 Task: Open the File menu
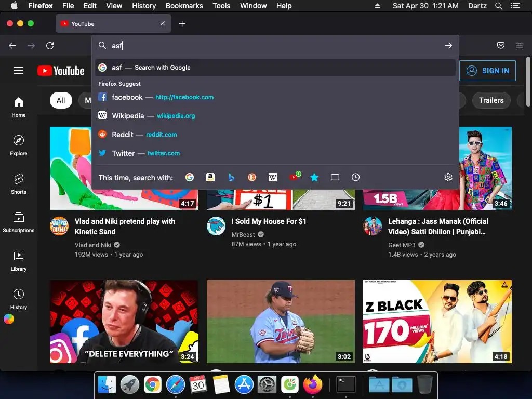click(x=68, y=6)
